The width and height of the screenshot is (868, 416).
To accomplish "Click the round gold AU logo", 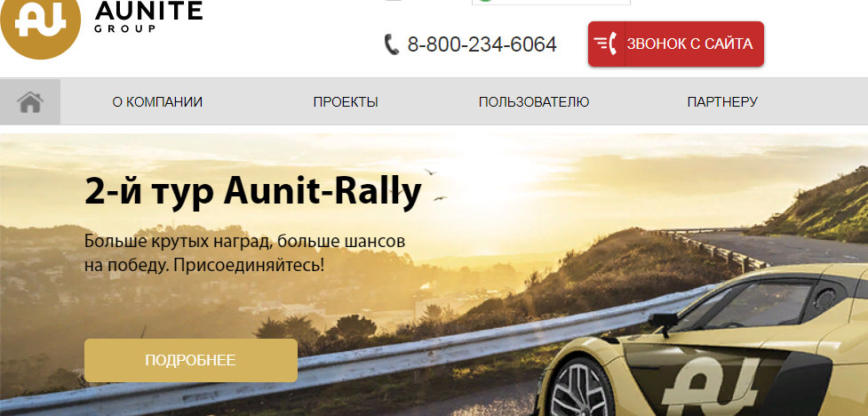I will [x=40, y=22].
